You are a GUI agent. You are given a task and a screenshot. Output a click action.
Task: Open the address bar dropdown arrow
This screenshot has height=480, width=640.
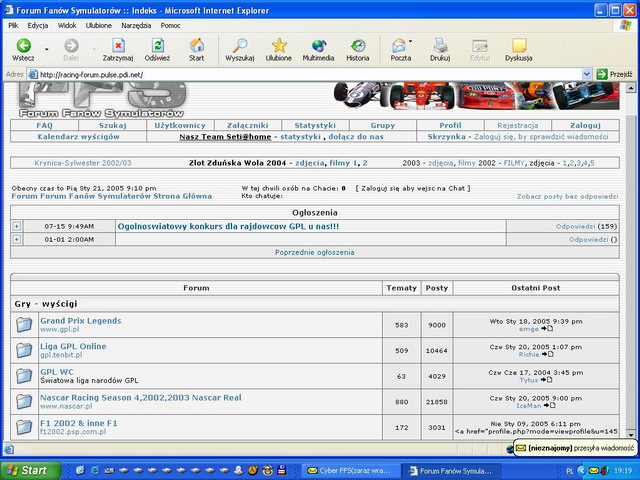[x=587, y=74]
